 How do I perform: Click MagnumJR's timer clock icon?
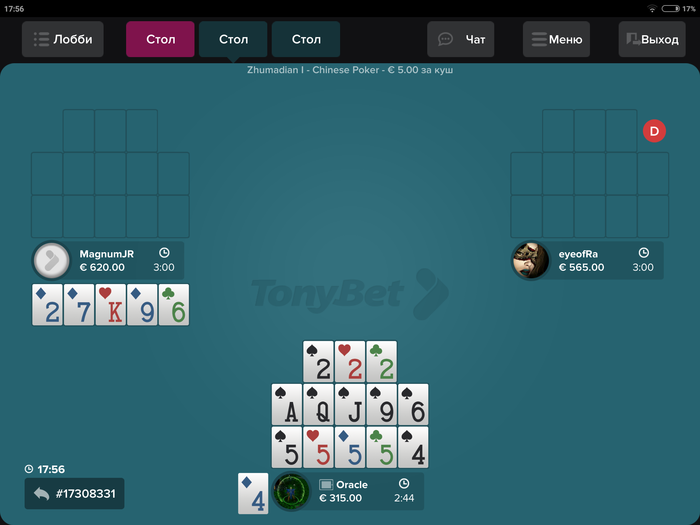point(164,253)
